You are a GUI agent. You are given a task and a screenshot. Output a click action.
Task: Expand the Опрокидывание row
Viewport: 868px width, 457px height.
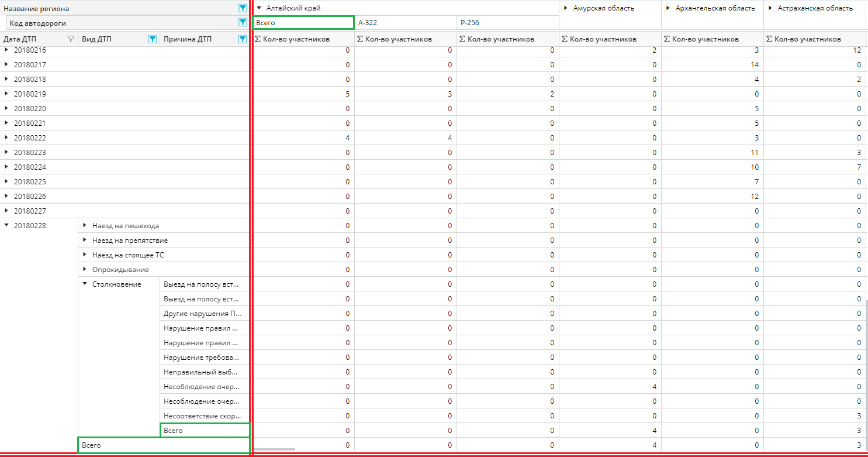click(x=85, y=270)
